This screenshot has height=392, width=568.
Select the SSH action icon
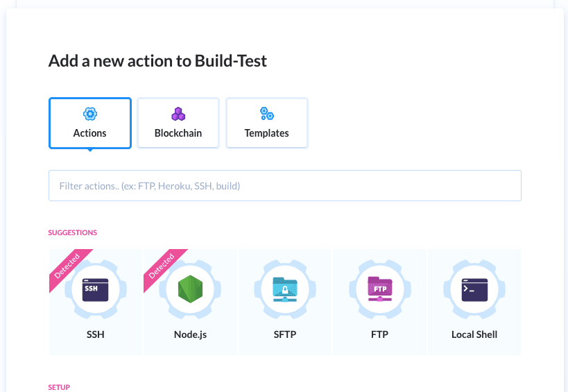click(95, 289)
